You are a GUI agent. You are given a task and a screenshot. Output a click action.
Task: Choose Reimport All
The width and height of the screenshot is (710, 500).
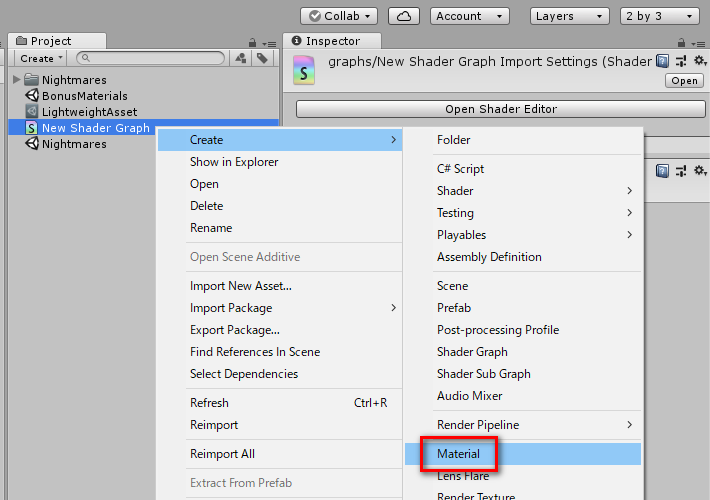280,454
